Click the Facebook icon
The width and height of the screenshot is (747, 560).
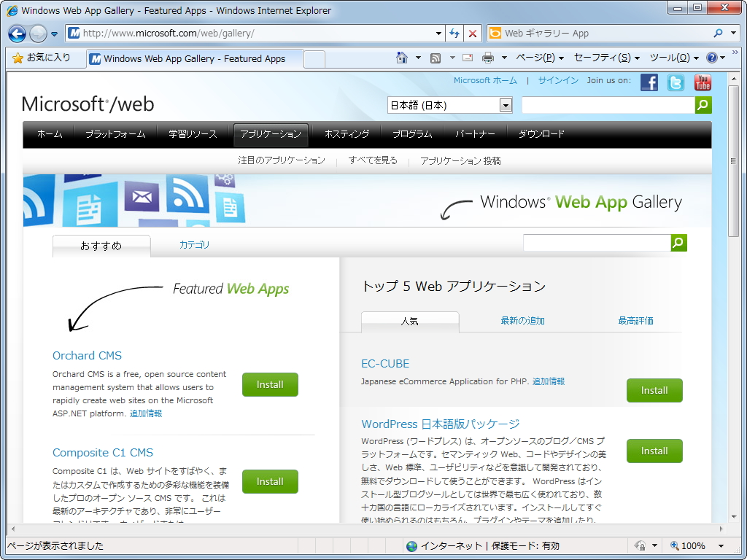click(x=649, y=82)
